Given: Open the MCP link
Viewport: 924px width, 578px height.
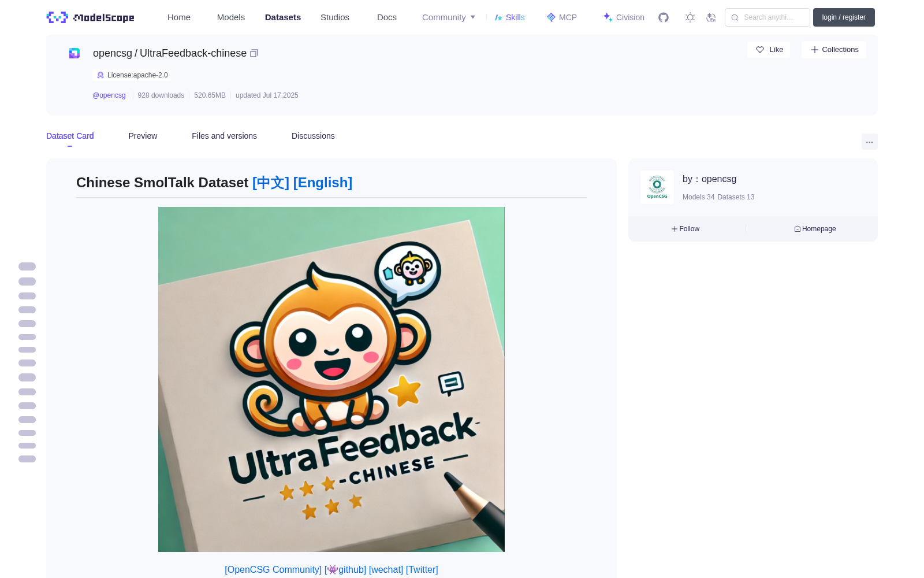Looking at the screenshot, I should pyautogui.click(x=561, y=17).
